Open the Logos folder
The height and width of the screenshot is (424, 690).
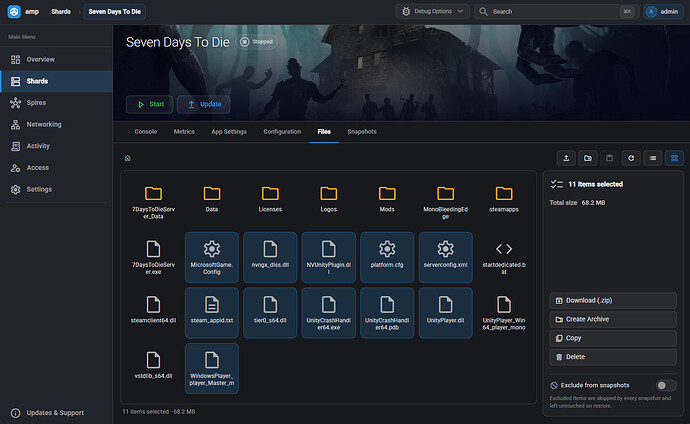[329, 202]
